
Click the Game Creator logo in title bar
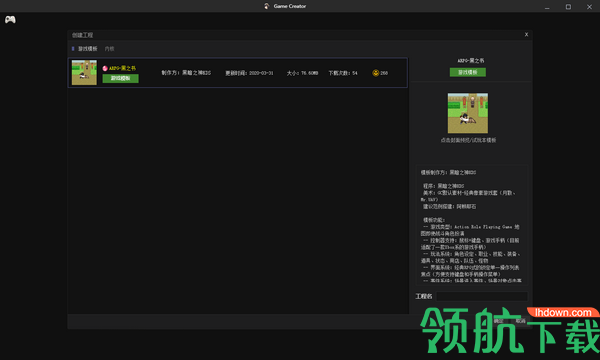click(267, 6)
